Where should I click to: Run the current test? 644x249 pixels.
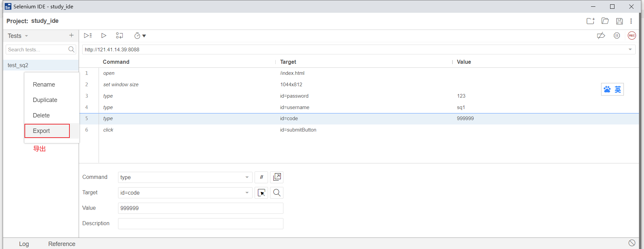pos(104,36)
